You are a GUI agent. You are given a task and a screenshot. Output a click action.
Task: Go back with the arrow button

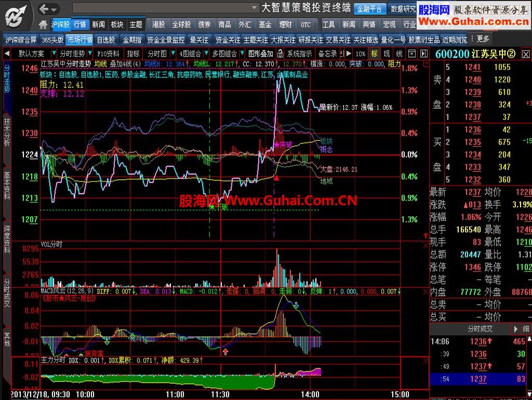pyautogui.click(x=44, y=9)
